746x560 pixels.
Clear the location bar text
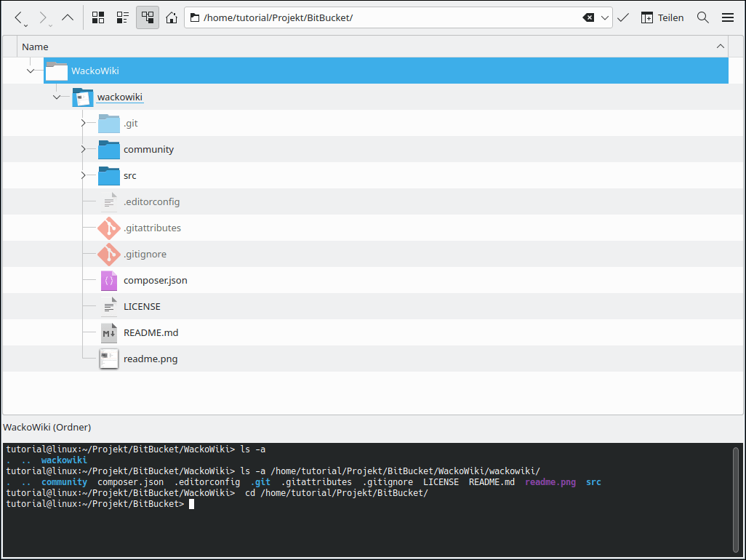[x=588, y=17]
